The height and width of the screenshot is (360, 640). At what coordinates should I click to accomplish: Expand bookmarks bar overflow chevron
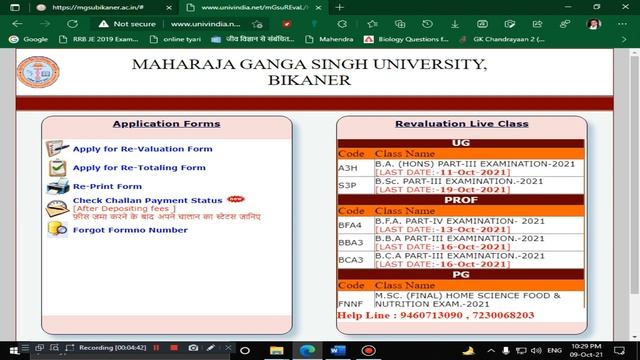pos(624,39)
